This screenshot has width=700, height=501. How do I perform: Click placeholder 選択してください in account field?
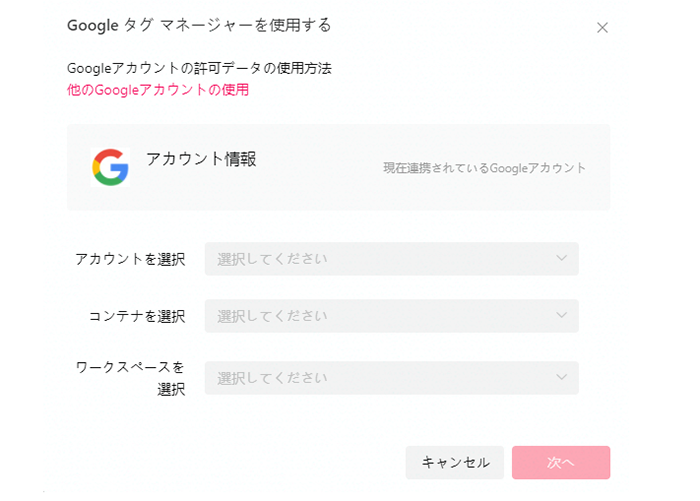click(272, 259)
